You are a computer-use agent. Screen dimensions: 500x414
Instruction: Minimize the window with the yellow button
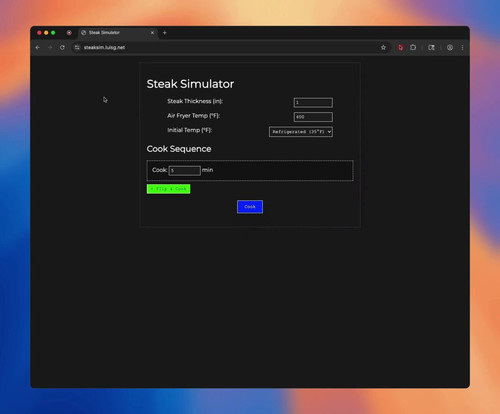point(46,33)
